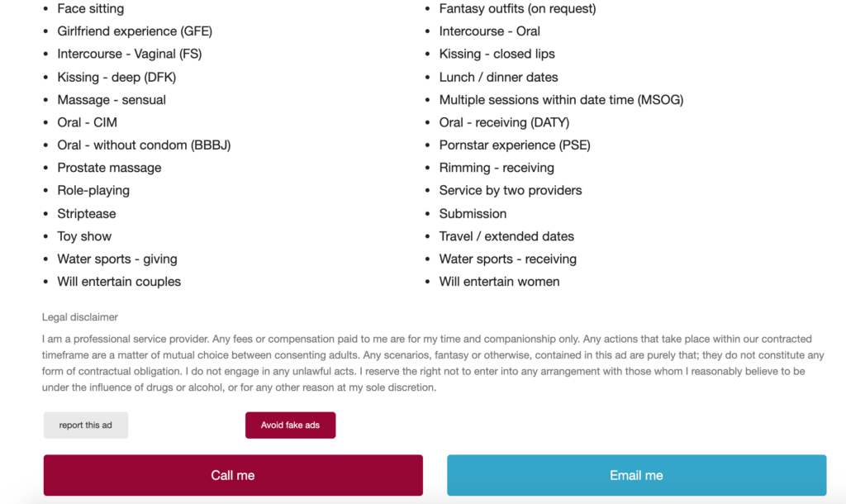This screenshot has height=504, width=846.
Task: Click the "Call me" button
Action: tap(233, 475)
